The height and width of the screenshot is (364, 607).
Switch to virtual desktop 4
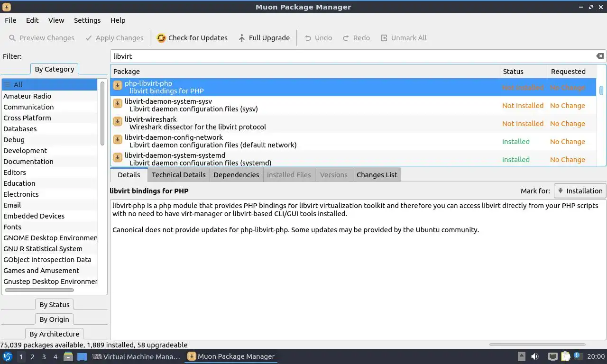tap(55, 356)
